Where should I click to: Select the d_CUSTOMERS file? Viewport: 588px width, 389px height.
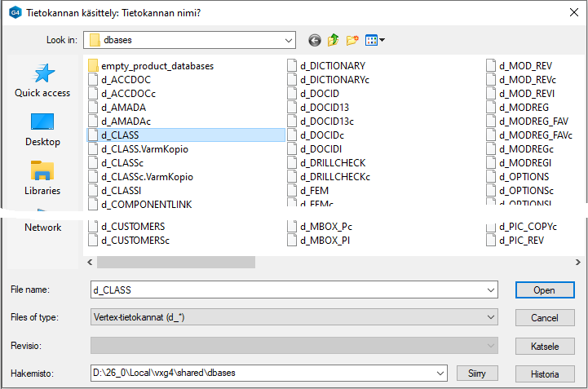coord(132,227)
